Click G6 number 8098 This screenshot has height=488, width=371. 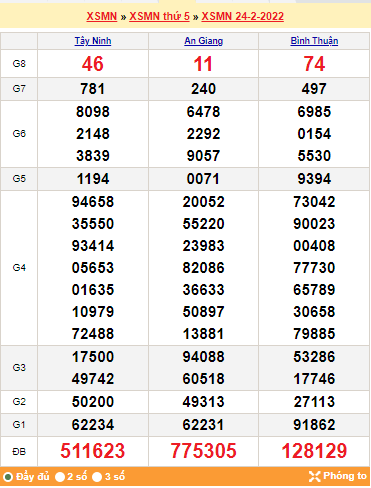pos(93,112)
